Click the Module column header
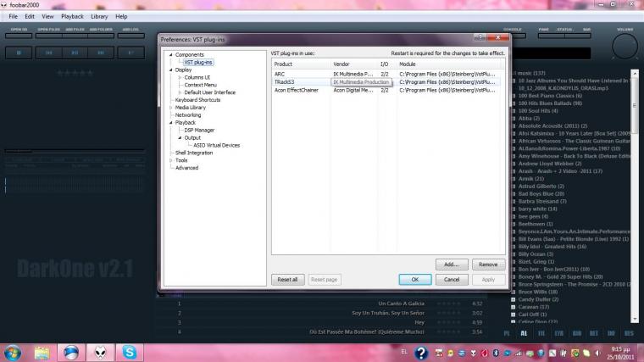The height and width of the screenshot is (362, 644). coord(450,64)
